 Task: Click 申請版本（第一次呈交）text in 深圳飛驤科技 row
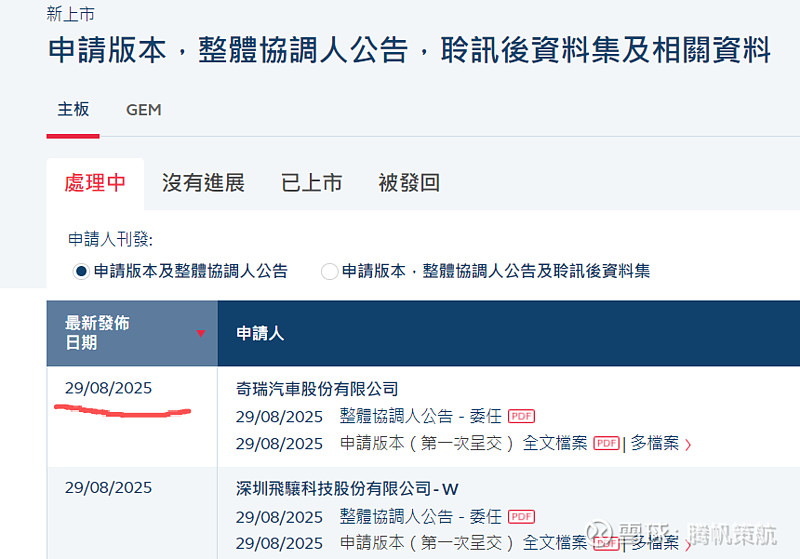(427, 543)
